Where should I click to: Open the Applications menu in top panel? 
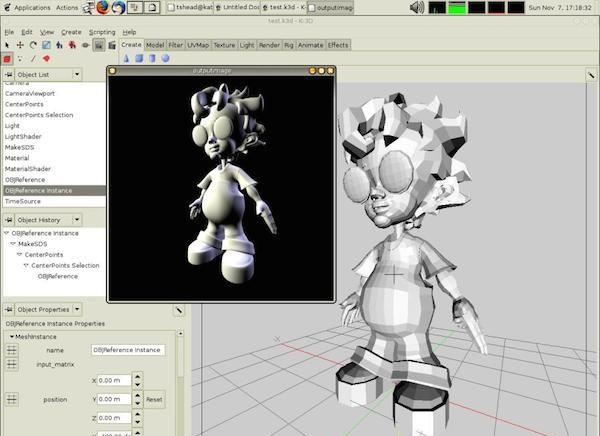(32, 8)
